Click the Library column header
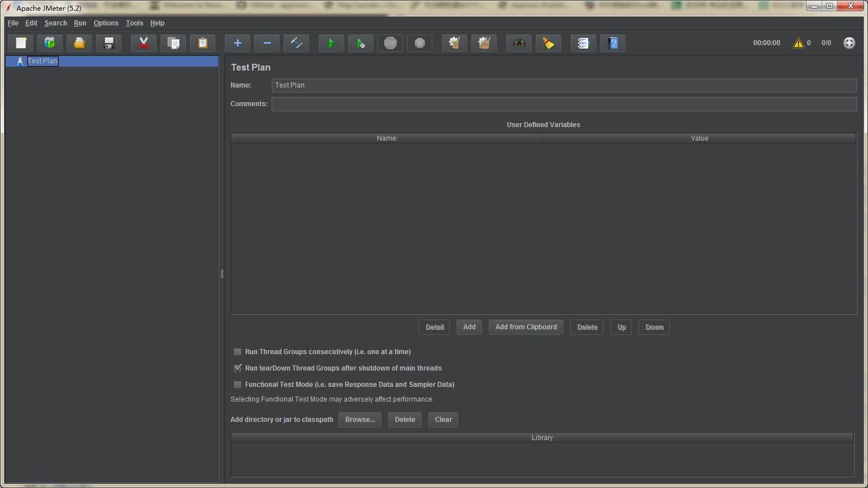The image size is (868, 488). click(542, 438)
